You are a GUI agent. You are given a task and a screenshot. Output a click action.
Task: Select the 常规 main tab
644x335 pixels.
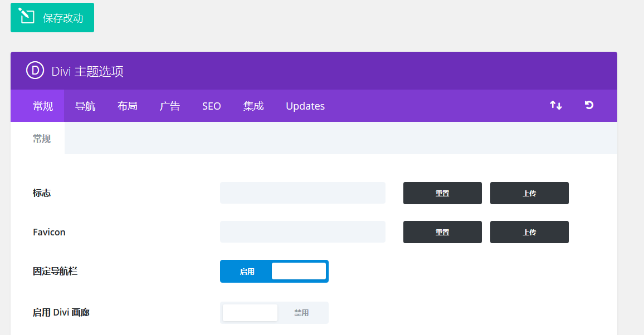(x=43, y=106)
